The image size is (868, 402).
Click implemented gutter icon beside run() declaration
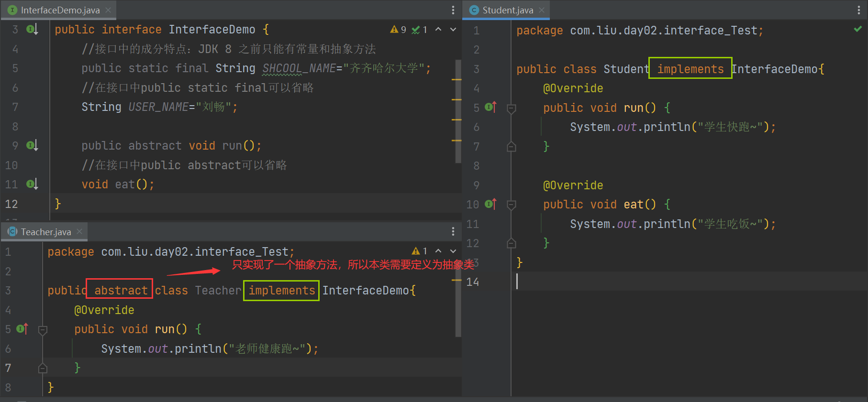tap(32, 145)
